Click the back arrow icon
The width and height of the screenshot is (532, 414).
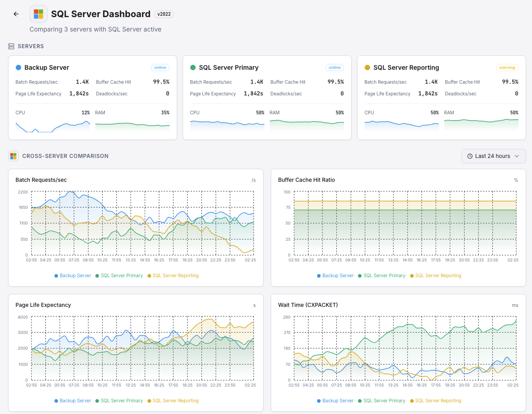click(x=16, y=13)
